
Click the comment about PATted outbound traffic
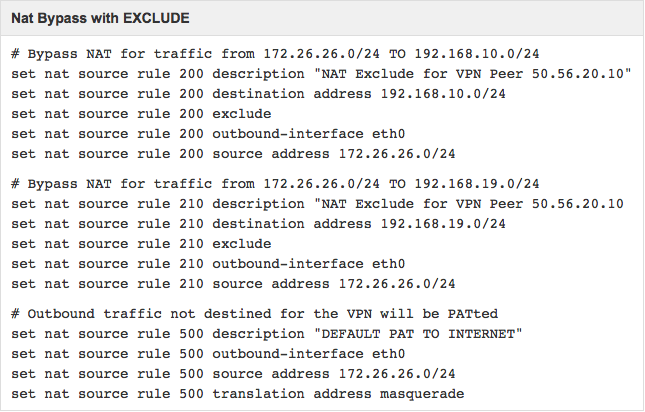tap(254, 314)
